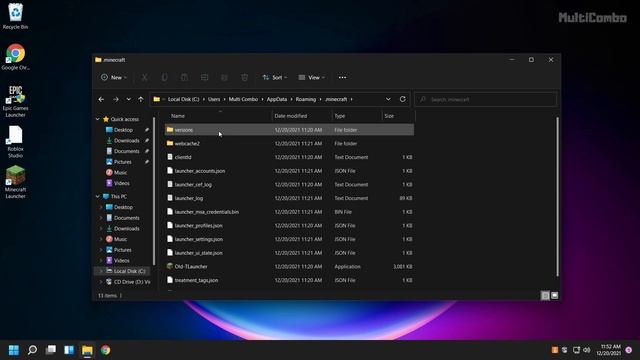640x360 pixels.
Task: Switch to large icons view layout
Action: [x=554, y=295]
